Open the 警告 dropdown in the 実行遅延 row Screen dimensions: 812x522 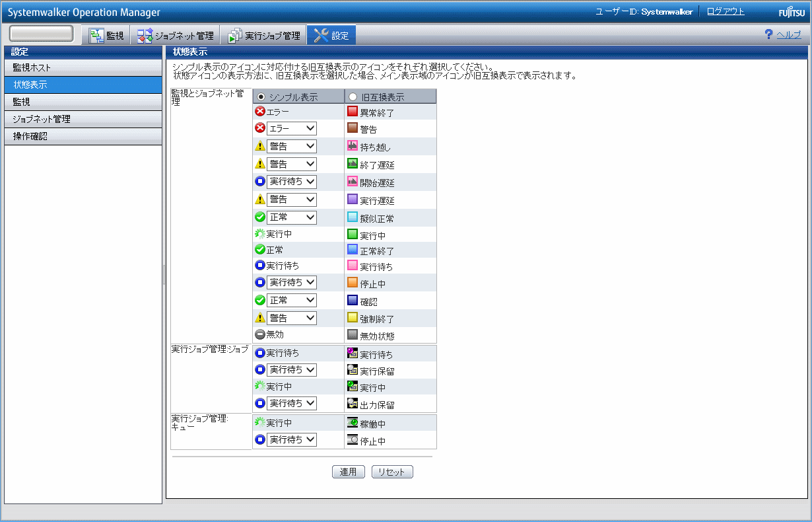tap(292, 199)
